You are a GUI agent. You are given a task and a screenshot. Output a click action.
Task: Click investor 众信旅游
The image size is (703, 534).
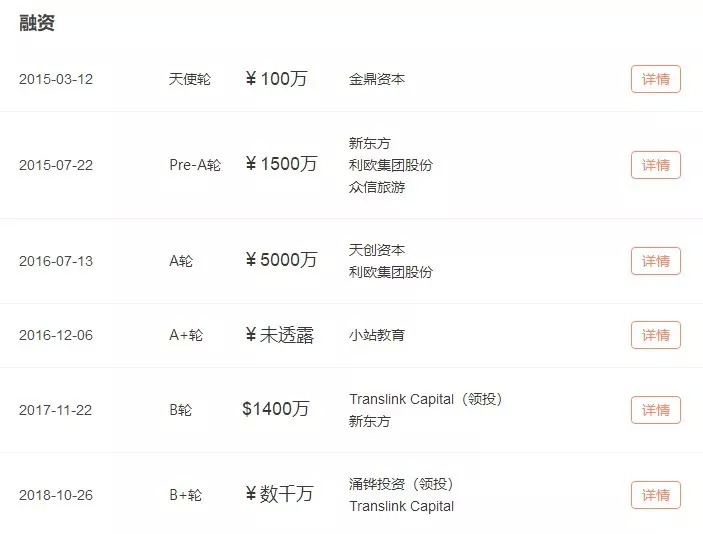tap(377, 187)
